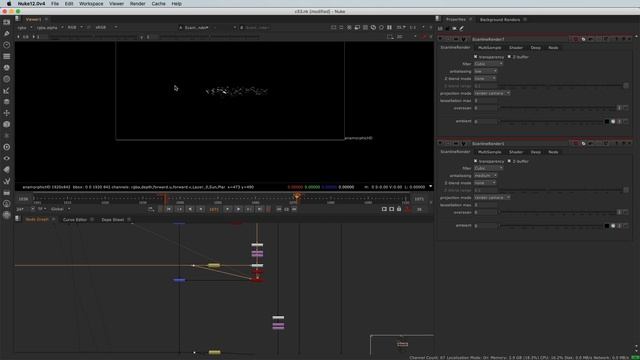640x360 pixels.
Task: Open MultiSample tab in upper ScanlineRender1 panel
Action: tap(489, 48)
